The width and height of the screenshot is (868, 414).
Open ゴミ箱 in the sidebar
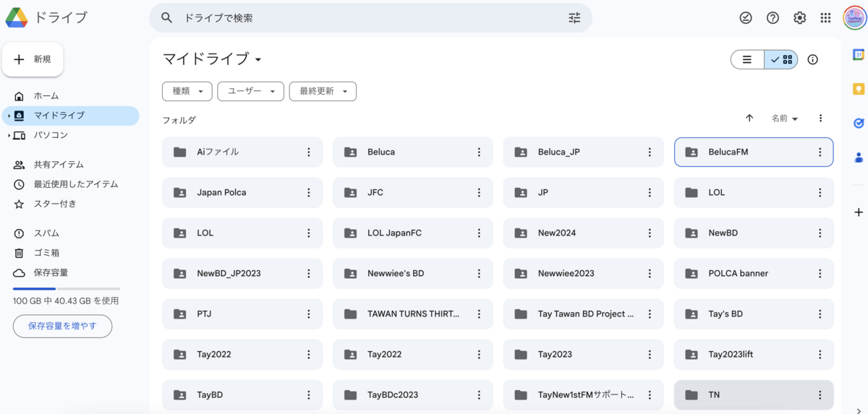pos(71,253)
